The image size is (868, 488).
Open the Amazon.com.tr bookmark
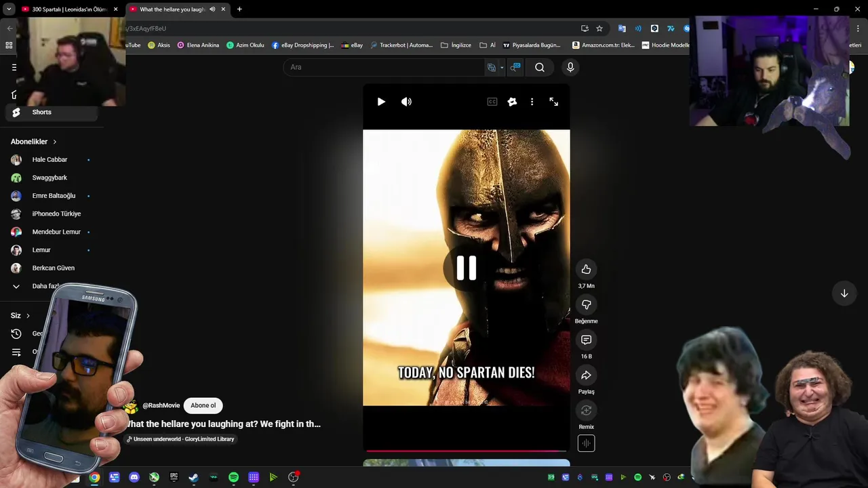tap(604, 45)
